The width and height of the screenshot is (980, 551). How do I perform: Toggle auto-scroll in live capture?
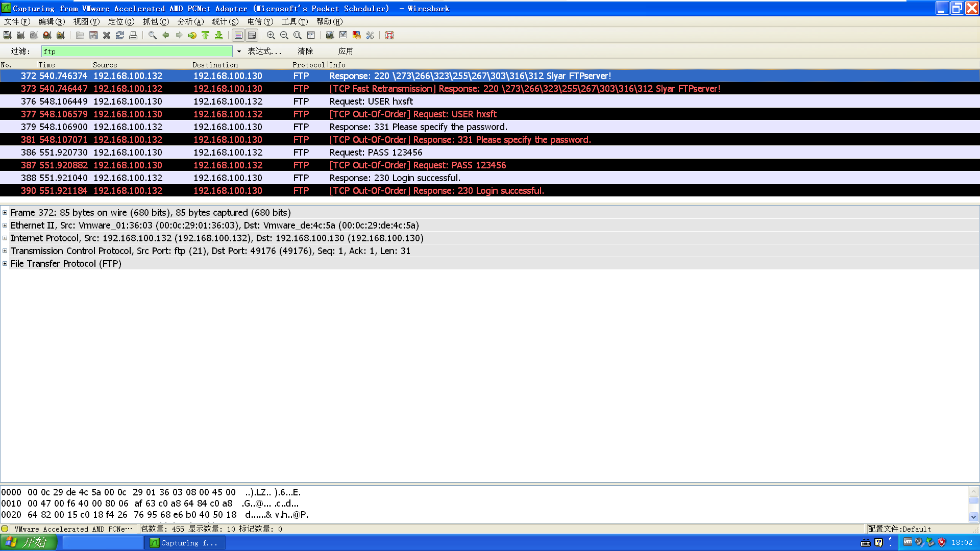coord(252,35)
